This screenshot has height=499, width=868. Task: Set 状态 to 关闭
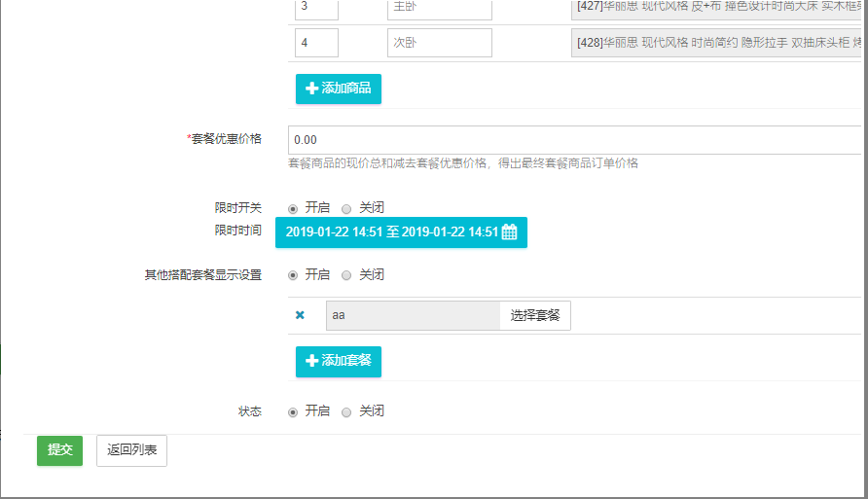[x=346, y=411]
